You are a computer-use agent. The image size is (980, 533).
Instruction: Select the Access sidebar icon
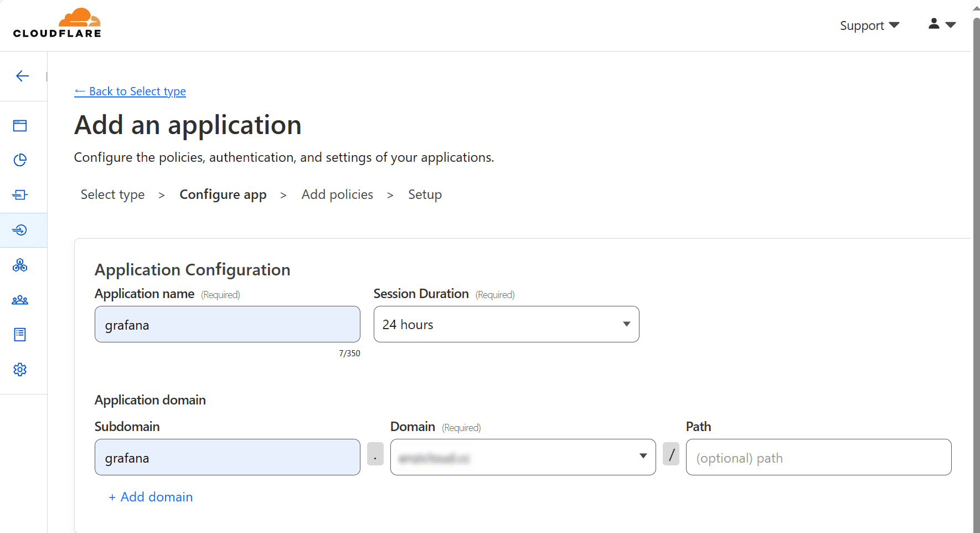point(20,230)
